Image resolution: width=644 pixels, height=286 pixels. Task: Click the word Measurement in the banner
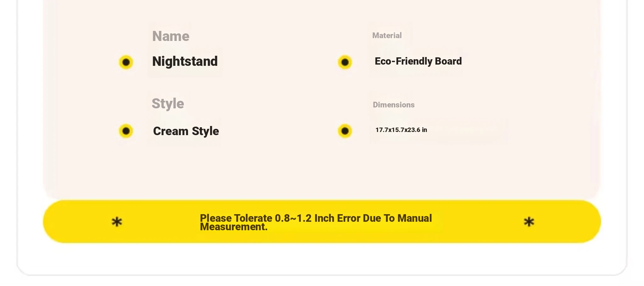coord(234,227)
